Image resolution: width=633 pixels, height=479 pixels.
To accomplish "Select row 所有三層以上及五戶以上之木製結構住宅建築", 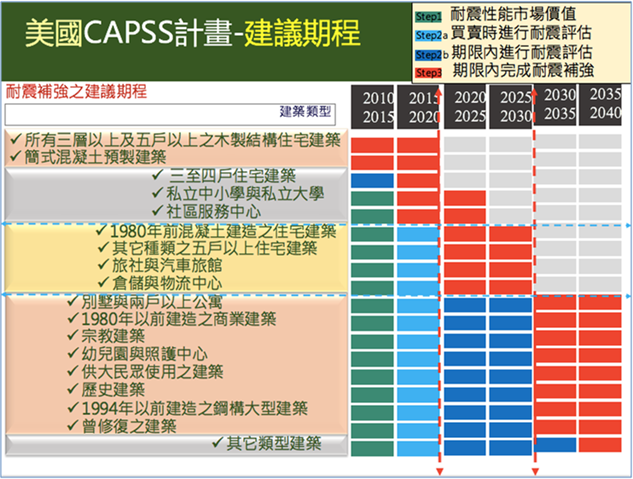I will pyautogui.click(x=176, y=140).
